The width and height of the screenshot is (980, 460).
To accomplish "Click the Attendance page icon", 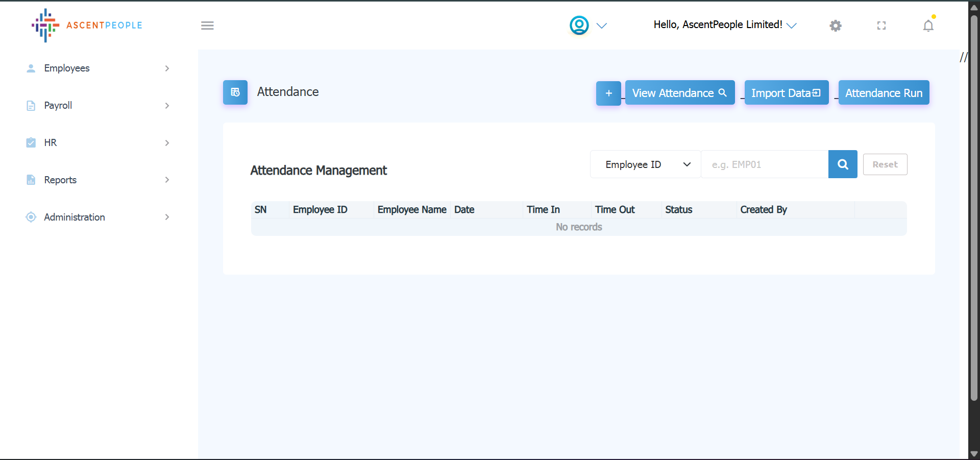I will [x=235, y=92].
